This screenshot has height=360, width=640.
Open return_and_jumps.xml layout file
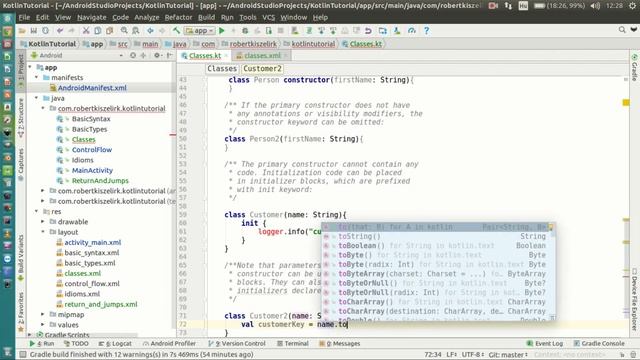pos(101,304)
